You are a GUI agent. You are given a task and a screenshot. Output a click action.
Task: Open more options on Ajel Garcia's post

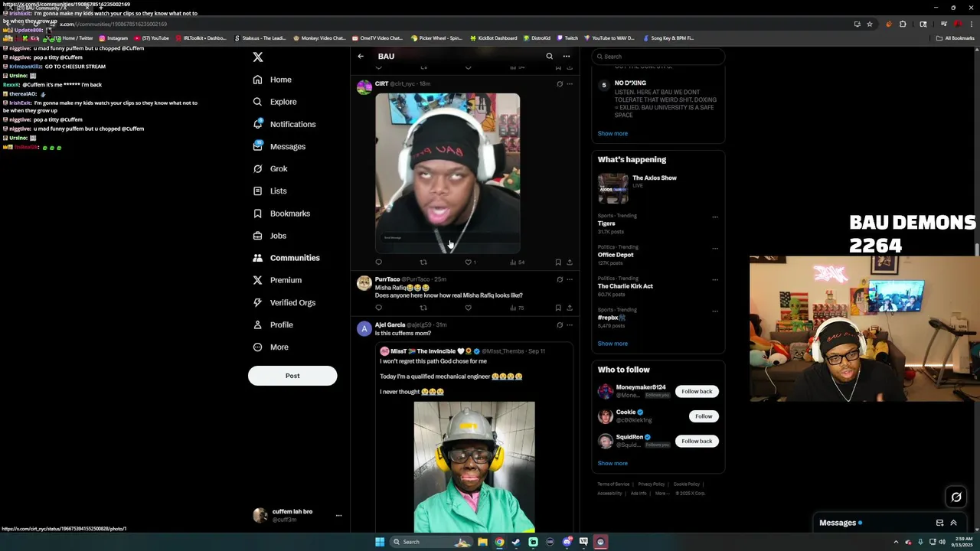tap(570, 325)
